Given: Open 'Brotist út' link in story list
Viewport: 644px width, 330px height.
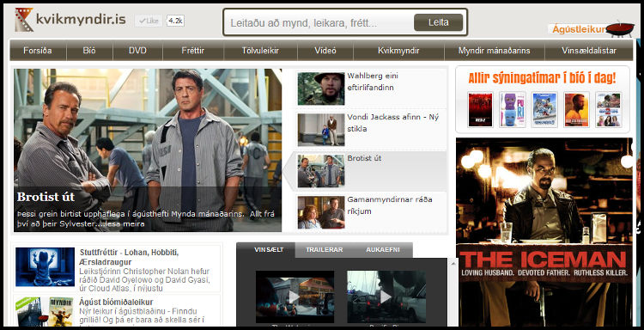Looking at the screenshot, I should [x=364, y=158].
